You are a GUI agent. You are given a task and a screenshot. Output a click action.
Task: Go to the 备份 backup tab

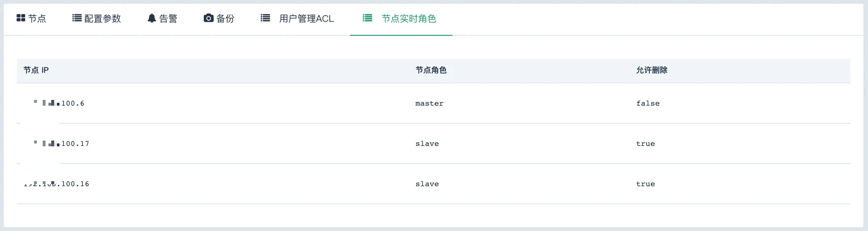coord(225,18)
